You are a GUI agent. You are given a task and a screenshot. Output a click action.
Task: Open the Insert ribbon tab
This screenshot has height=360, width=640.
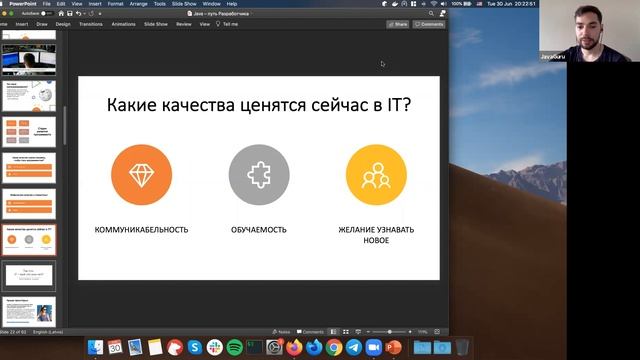click(22, 24)
